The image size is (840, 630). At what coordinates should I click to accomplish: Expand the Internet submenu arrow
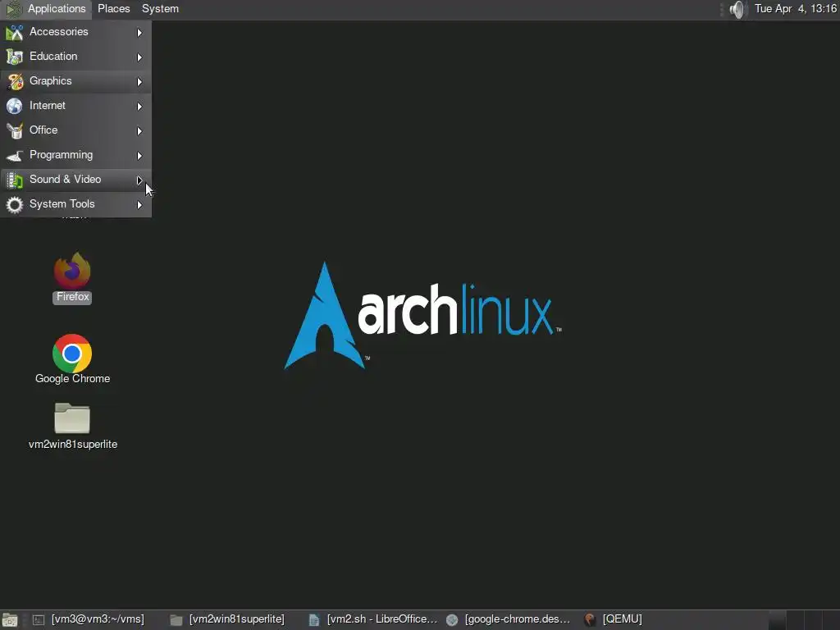139,107
